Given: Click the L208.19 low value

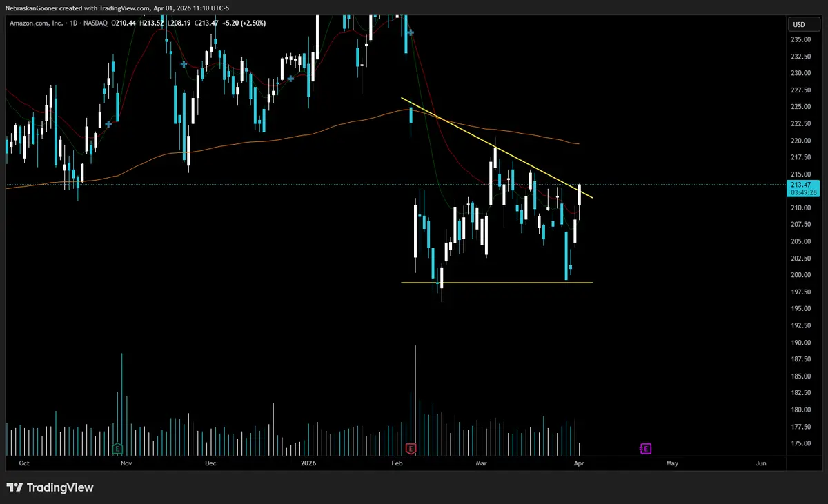Looking at the screenshot, I should 181,23.
